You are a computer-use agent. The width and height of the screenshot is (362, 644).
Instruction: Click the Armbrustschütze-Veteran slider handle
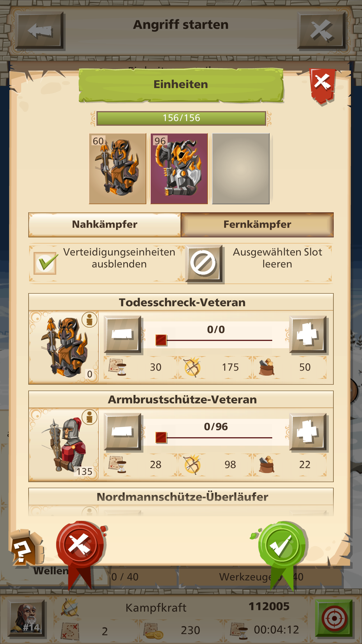pos(161,437)
